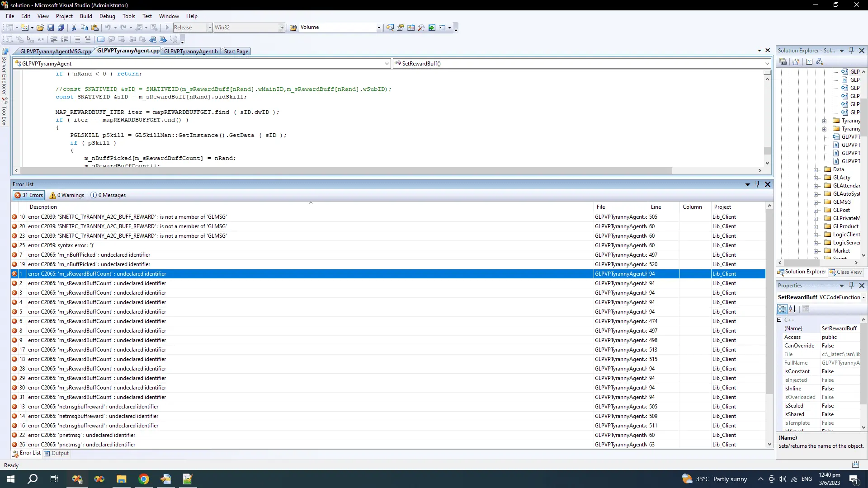The image size is (868, 488).
Task: Pin the Solution Explorer with the pushpin icon
Action: pyautogui.click(x=851, y=50)
